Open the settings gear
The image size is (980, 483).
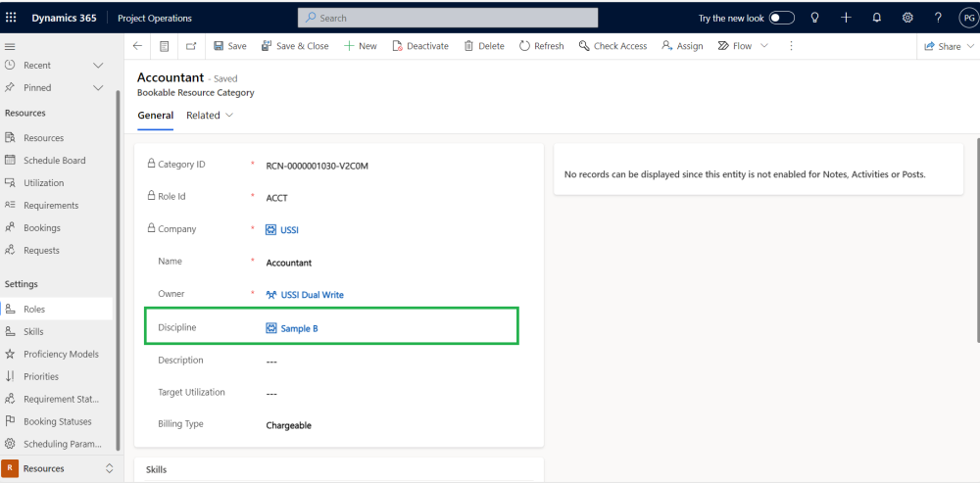pos(907,18)
